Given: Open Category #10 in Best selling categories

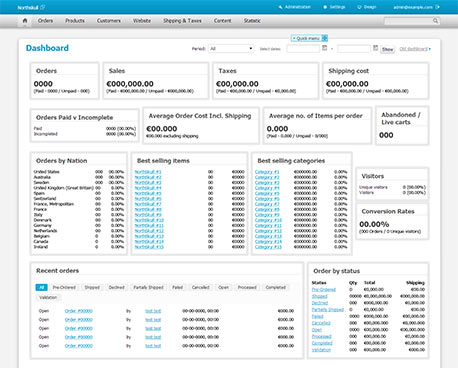Looking at the screenshot, I should point(268,220).
